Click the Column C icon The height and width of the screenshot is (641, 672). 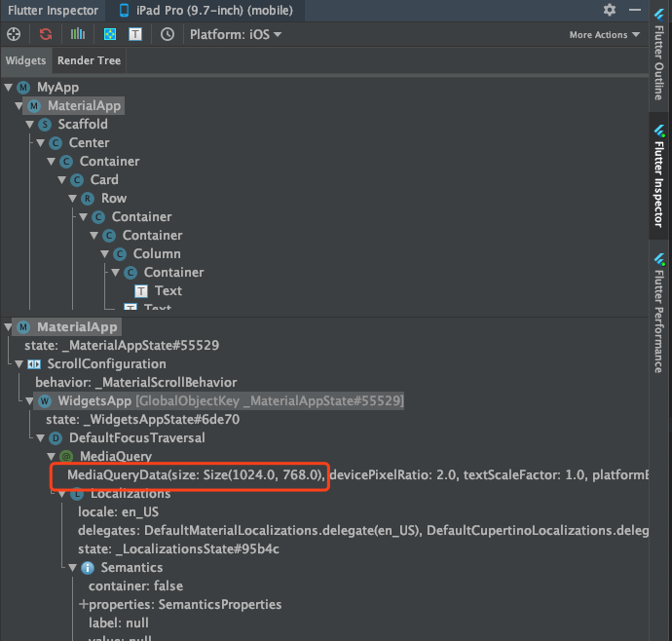tap(120, 254)
